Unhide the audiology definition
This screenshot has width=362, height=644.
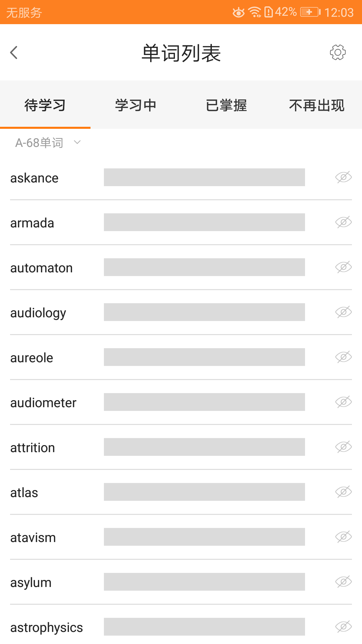click(343, 312)
